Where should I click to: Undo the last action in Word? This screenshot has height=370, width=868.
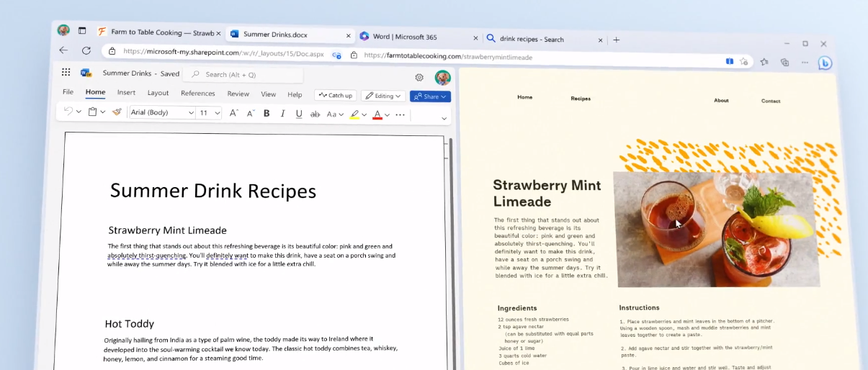pos(68,112)
